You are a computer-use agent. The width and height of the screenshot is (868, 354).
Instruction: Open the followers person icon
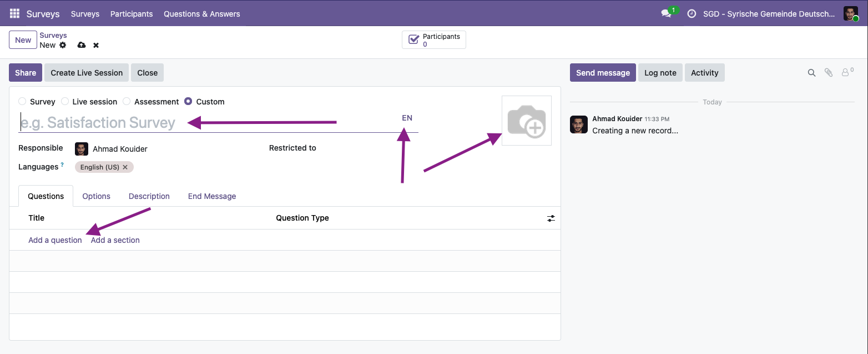[846, 73]
